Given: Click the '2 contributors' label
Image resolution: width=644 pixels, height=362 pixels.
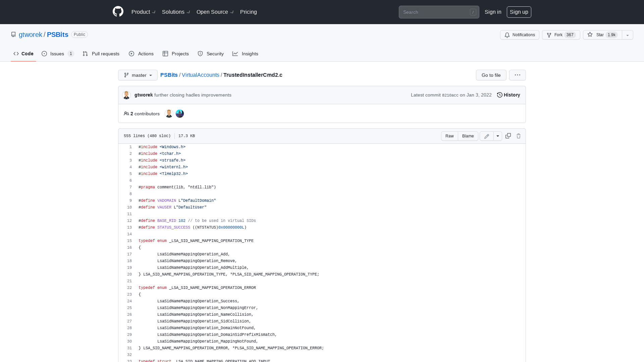Looking at the screenshot, I should coord(142,114).
